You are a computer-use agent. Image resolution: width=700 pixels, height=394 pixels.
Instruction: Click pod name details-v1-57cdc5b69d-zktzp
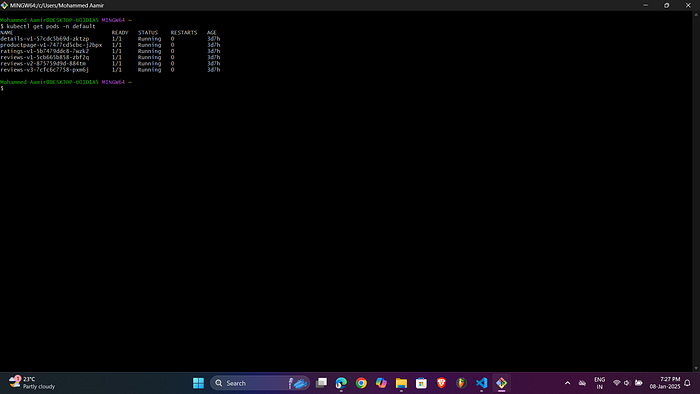pyautogui.click(x=45, y=39)
